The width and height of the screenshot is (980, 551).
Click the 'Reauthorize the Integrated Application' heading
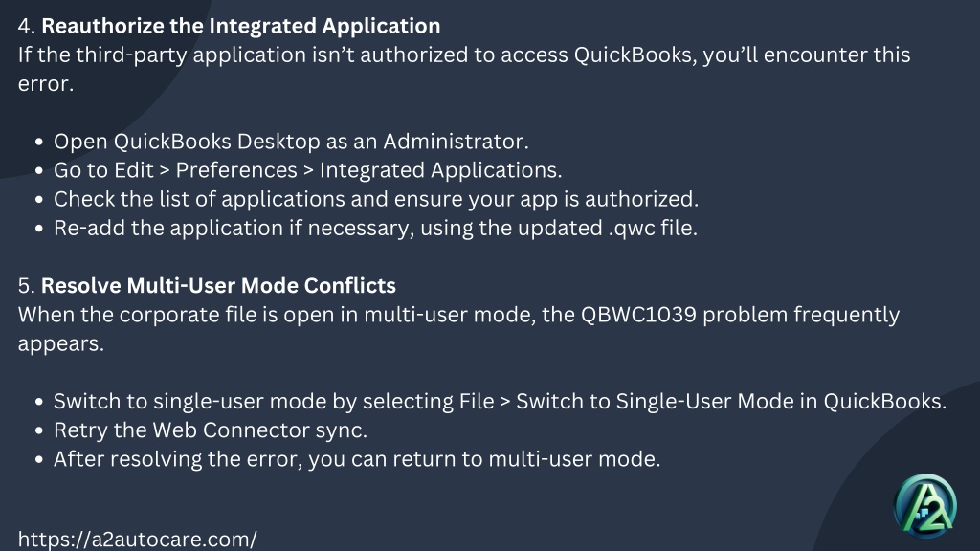click(240, 26)
